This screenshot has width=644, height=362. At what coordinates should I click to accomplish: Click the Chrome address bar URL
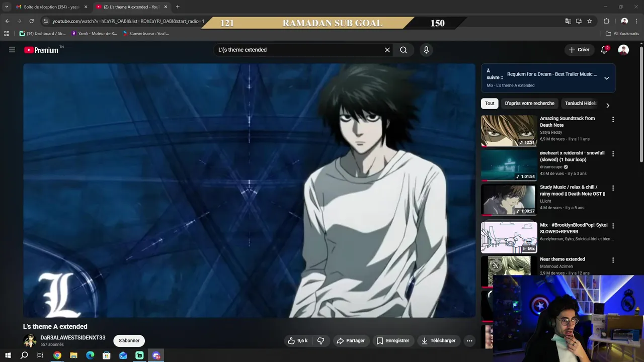(128, 21)
